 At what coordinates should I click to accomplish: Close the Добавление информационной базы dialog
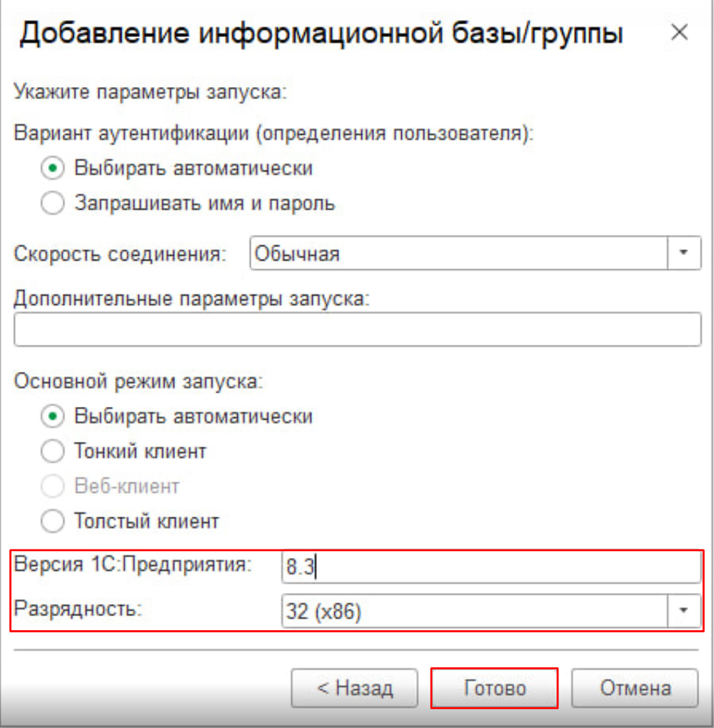point(679,32)
